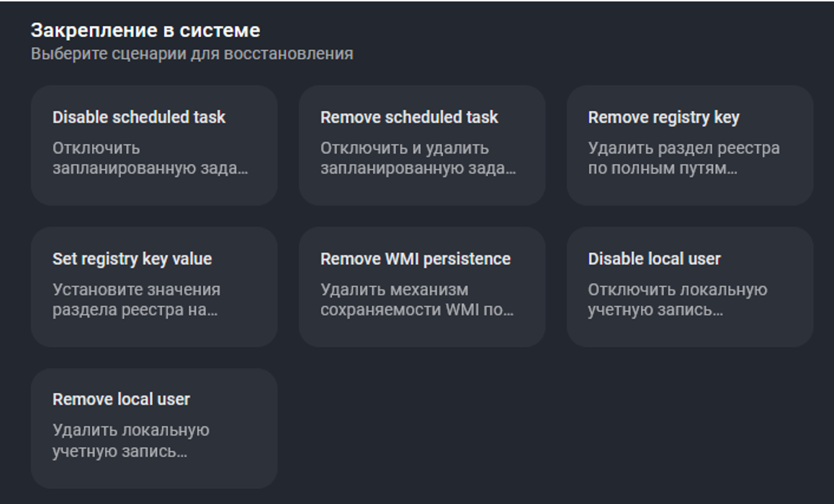Pick the Remove local user card

coord(153,428)
